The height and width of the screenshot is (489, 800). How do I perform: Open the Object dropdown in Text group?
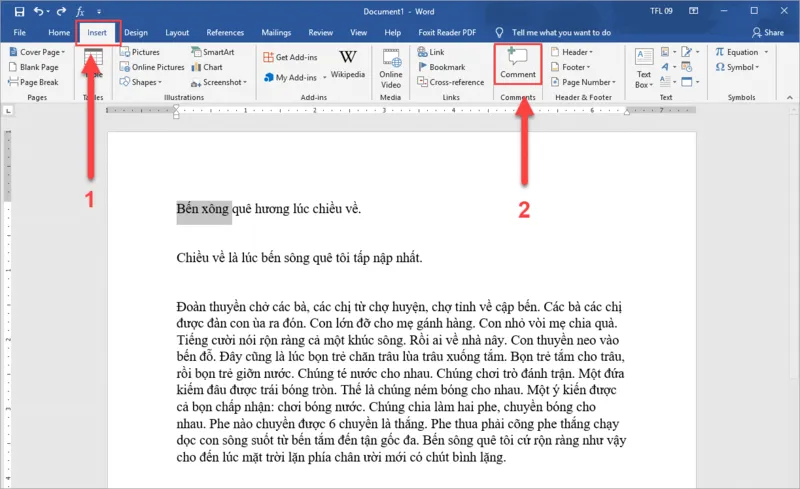690,82
